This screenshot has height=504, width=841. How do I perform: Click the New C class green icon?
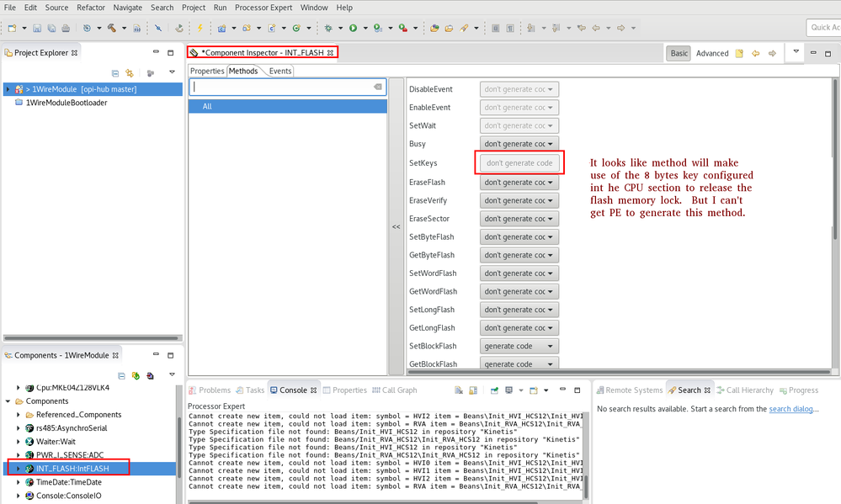pos(296,28)
